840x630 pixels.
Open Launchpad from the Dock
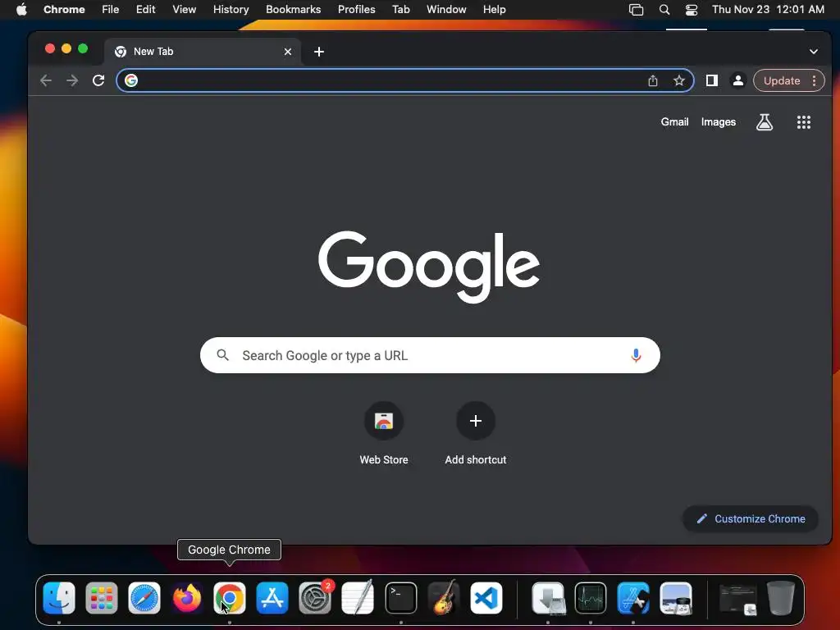[x=101, y=598]
